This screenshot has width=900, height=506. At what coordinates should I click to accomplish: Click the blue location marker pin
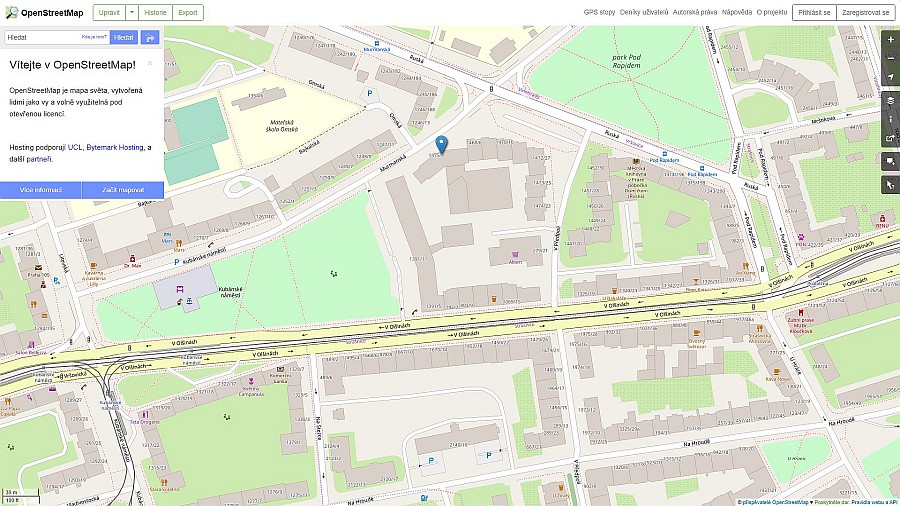(x=441, y=145)
